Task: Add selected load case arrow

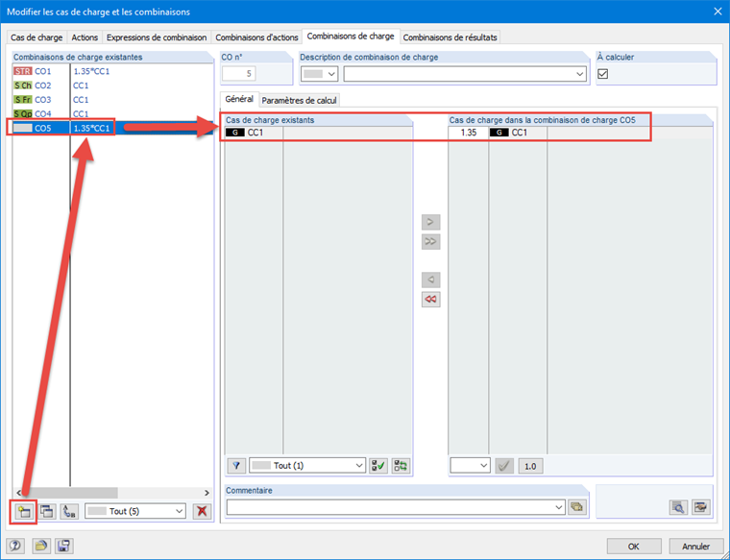Action: (x=430, y=222)
